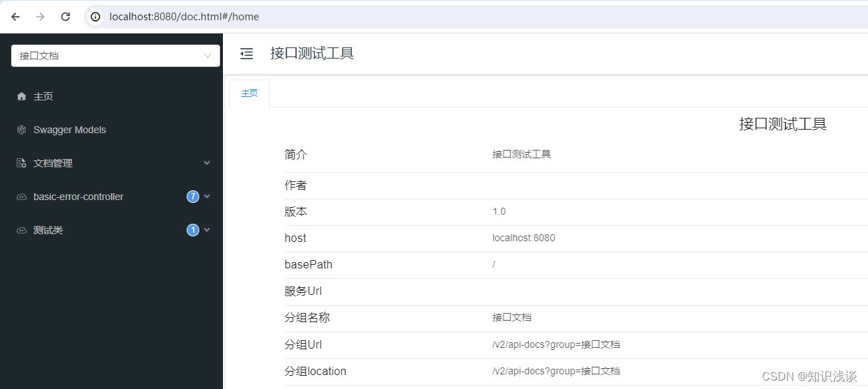
Task: Click the home icon beside 主页
Action: pos(22,96)
